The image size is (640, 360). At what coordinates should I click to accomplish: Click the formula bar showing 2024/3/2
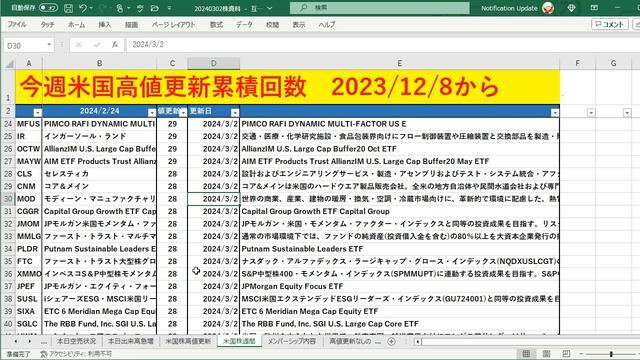click(383, 44)
